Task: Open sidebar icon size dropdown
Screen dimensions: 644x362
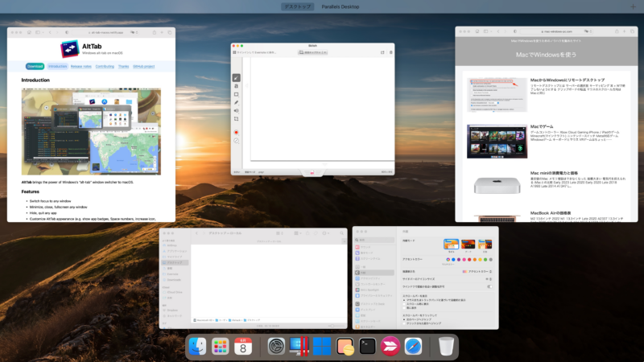Action: [489, 279]
